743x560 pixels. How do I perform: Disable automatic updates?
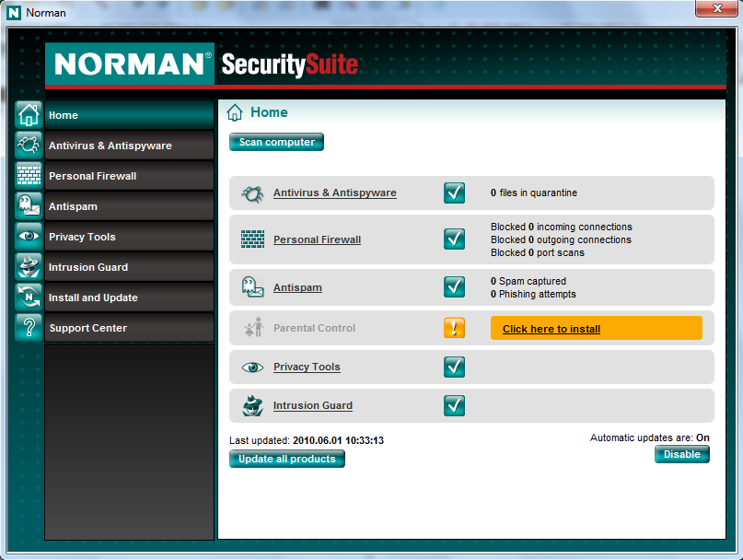tap(681, 454)
